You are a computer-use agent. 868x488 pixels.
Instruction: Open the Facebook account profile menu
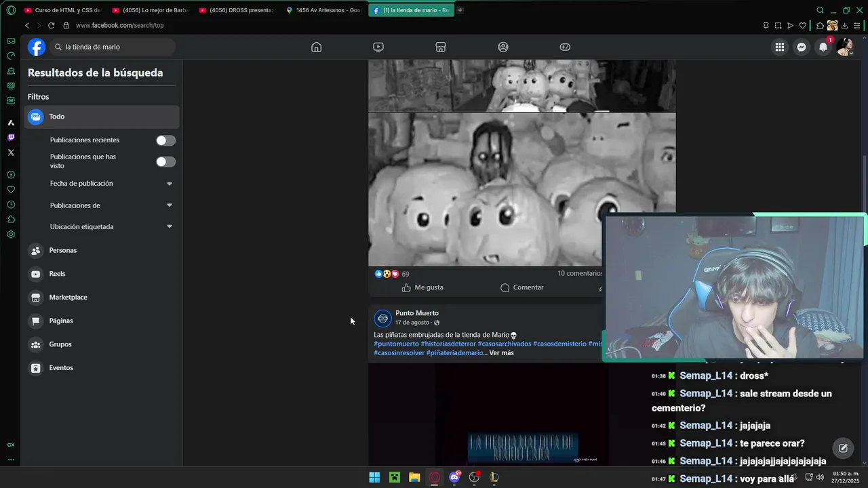click(845, 47)
